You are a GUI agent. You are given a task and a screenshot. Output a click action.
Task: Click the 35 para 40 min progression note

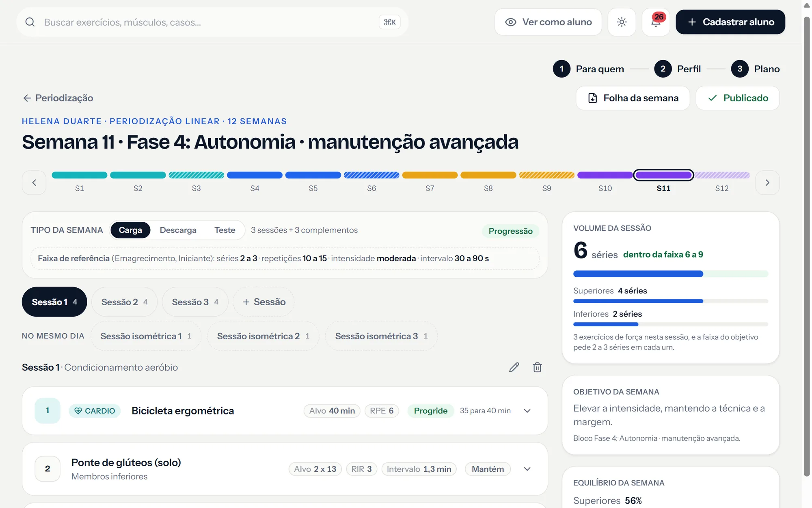485,411
